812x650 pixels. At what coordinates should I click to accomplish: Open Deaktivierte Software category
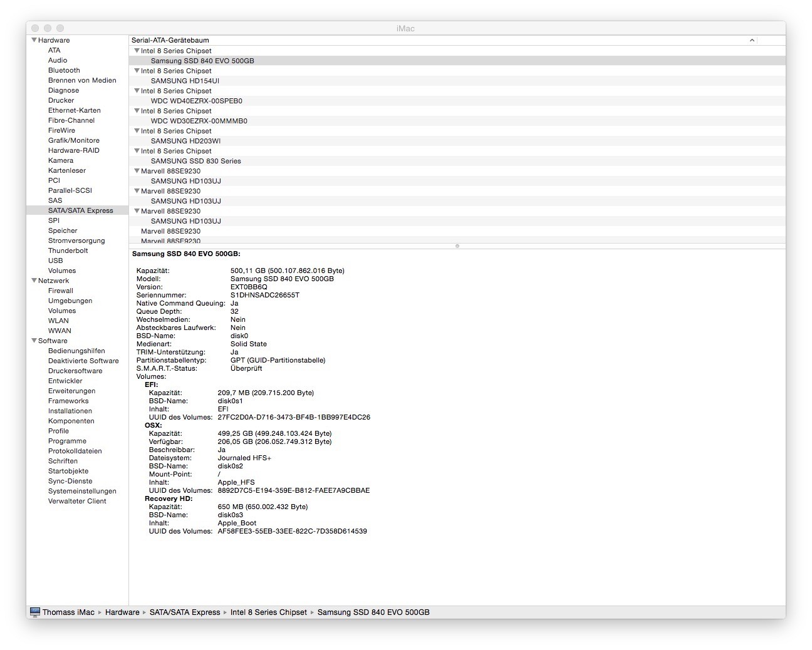tap(83, 361)
